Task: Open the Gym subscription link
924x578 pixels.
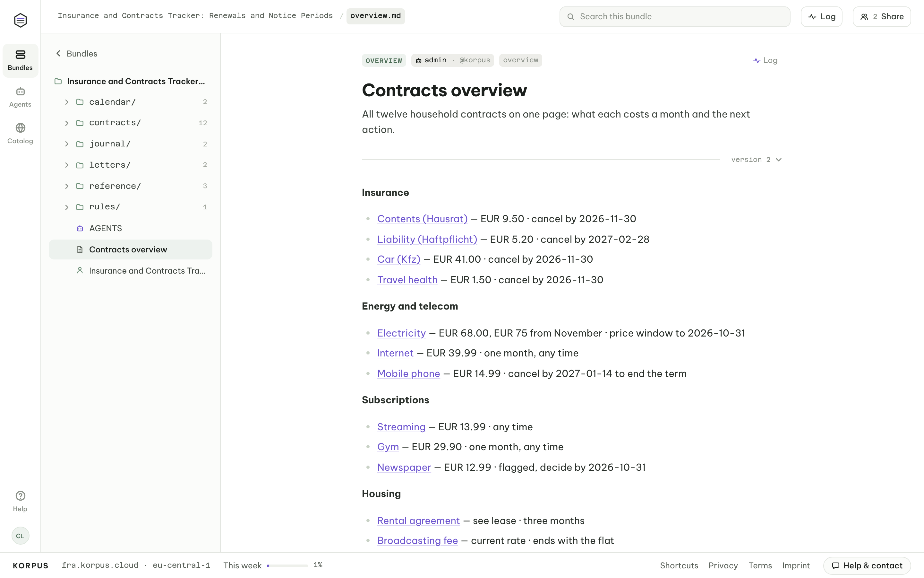Action: coord(388,447)
